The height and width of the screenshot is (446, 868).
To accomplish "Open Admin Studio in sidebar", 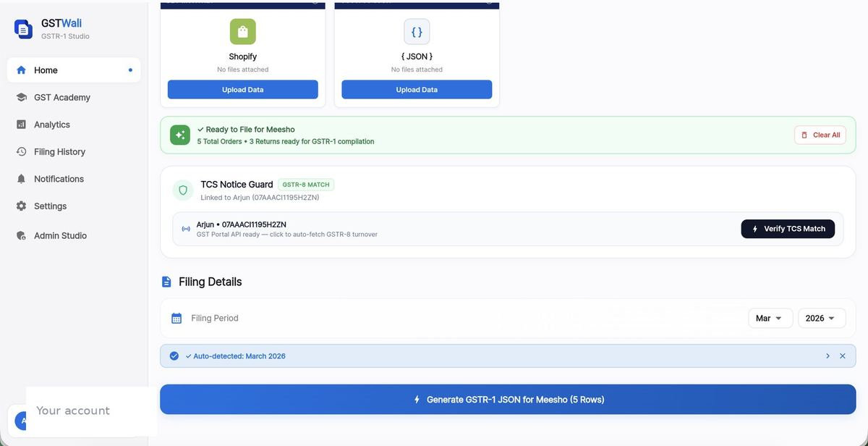I will tap(74, 235).
